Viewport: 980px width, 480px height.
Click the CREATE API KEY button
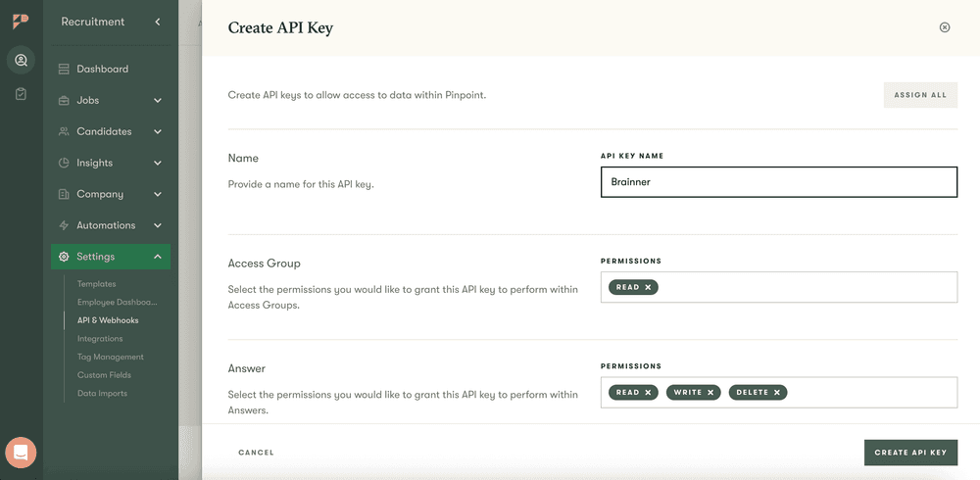[910, 453]
